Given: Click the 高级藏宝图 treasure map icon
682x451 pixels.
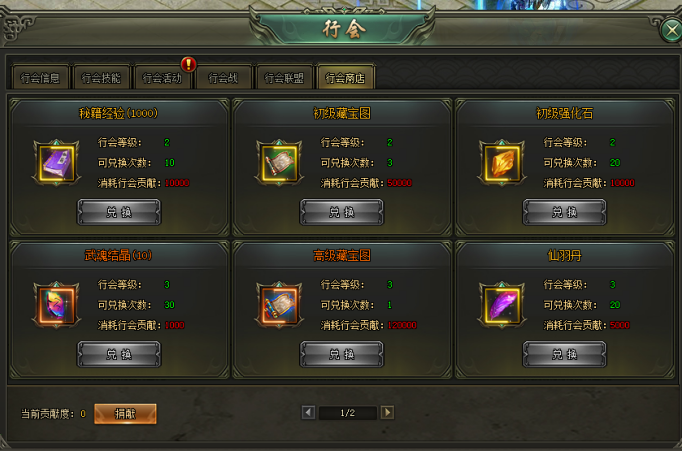Looking at the screenshot, I should tap(279, 305).
